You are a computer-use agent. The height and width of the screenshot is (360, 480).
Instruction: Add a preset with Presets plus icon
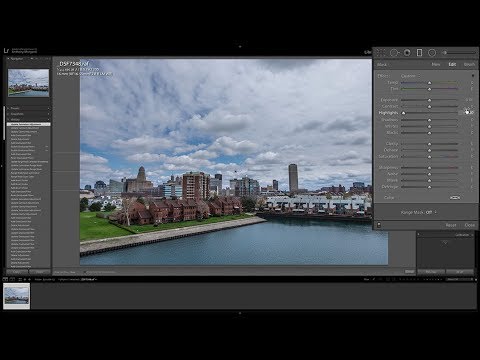tap(49, 108)
